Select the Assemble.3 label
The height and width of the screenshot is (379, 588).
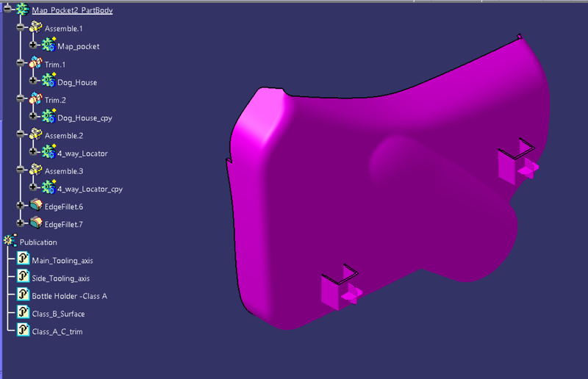pos(64,171)
